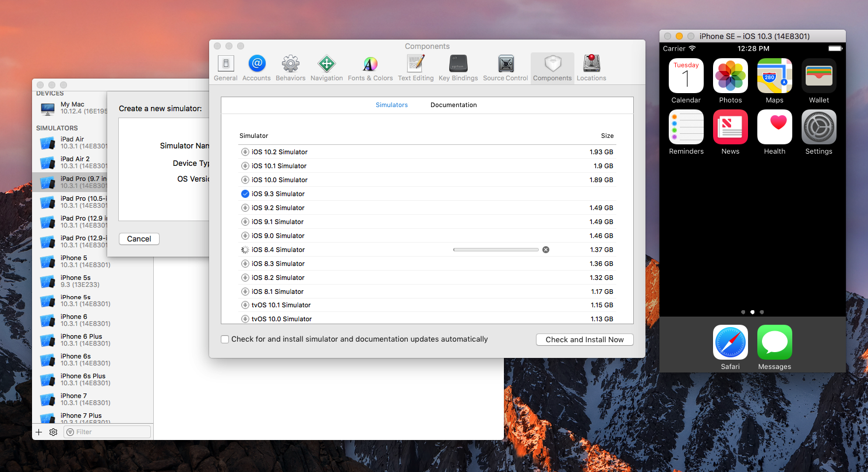
Task: Open the Source Control preferences pane
Action: tap(505, 68)
